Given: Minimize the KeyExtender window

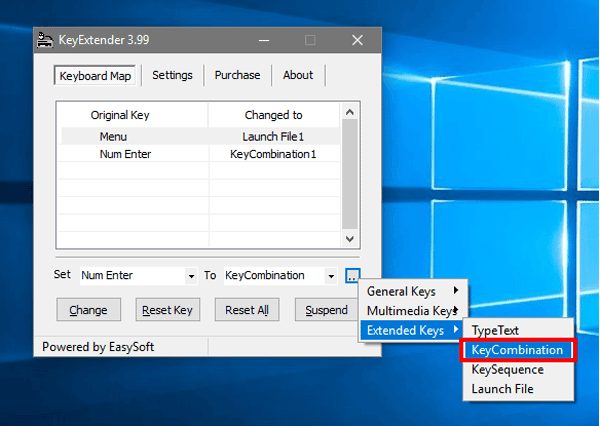Looking at the screenshot, I should 264,40.
